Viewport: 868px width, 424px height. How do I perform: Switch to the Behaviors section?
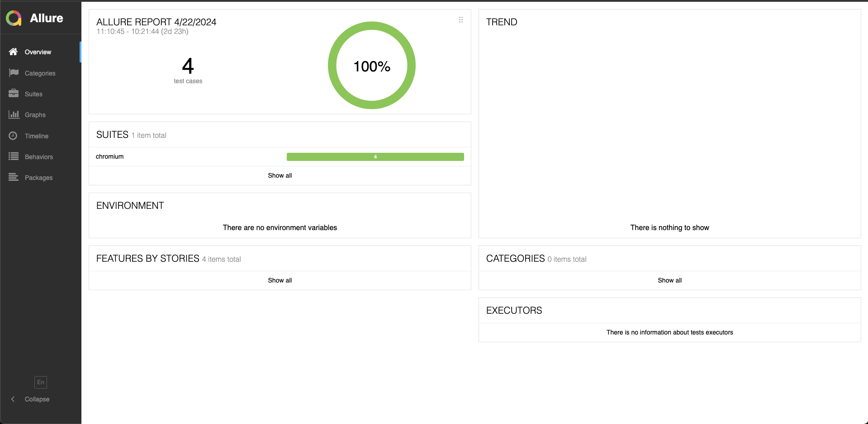pos(39,156)
